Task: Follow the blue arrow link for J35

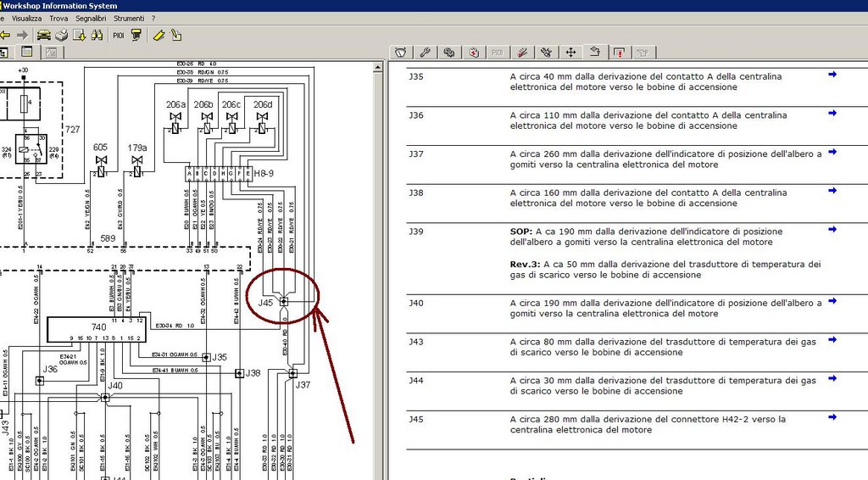Action: (x=832, y=75)
